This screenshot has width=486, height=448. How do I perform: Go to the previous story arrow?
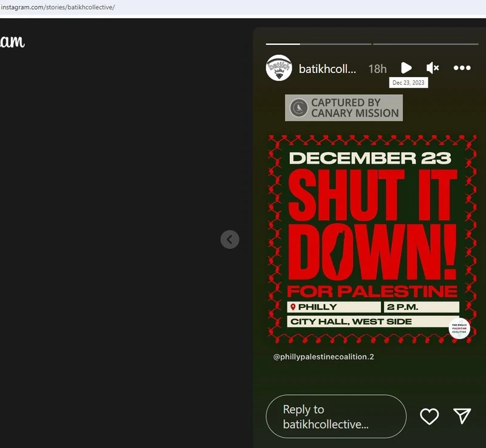pyautogui.click(x=230, y=240)
